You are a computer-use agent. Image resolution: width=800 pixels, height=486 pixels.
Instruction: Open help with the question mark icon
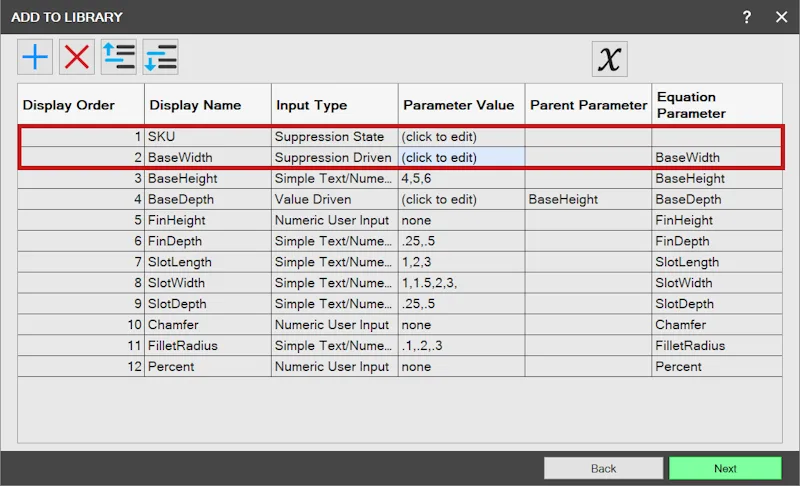click(746, 17)
